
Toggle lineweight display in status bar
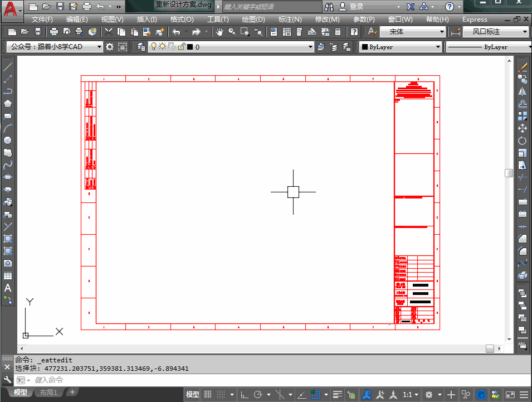(338, 395)
